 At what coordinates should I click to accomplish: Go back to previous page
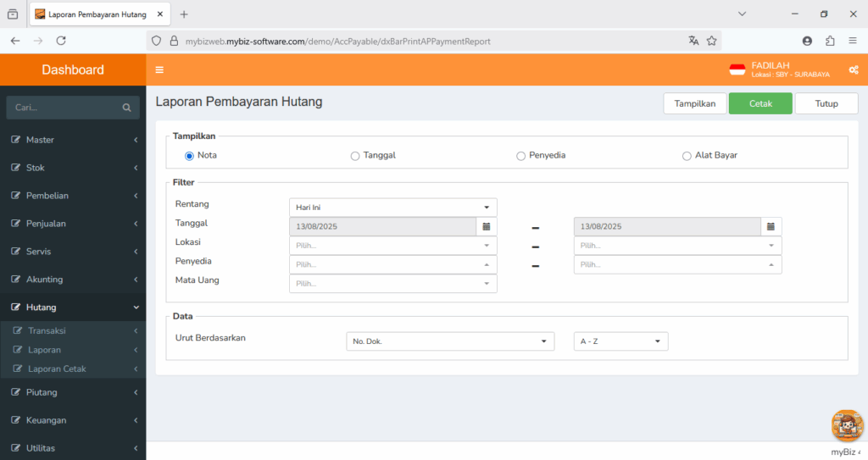point(15,41)
